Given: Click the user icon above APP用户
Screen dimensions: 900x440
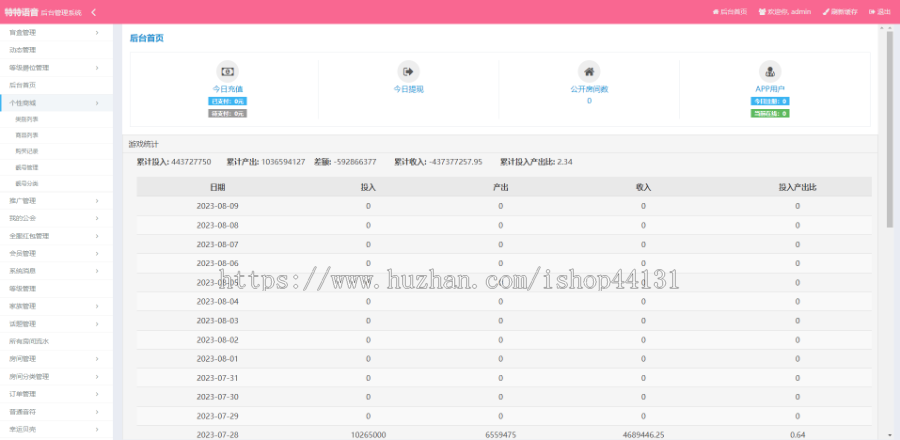Looking at the screenshot, I should tap(770, 72).
